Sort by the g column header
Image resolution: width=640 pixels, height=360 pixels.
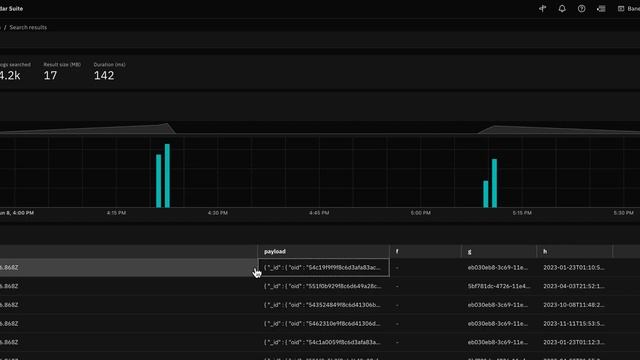pyautogui.click(x=499, y=251)
